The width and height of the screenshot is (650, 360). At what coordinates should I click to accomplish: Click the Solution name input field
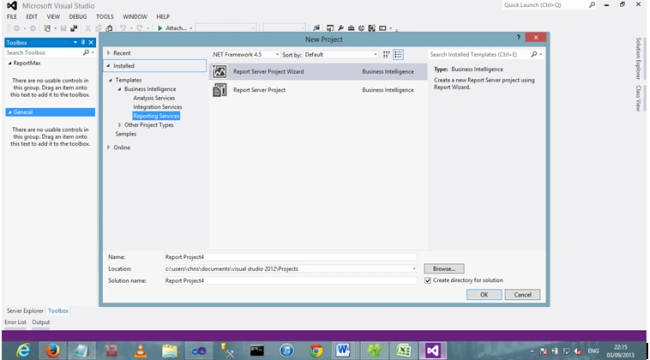[290, 281]
